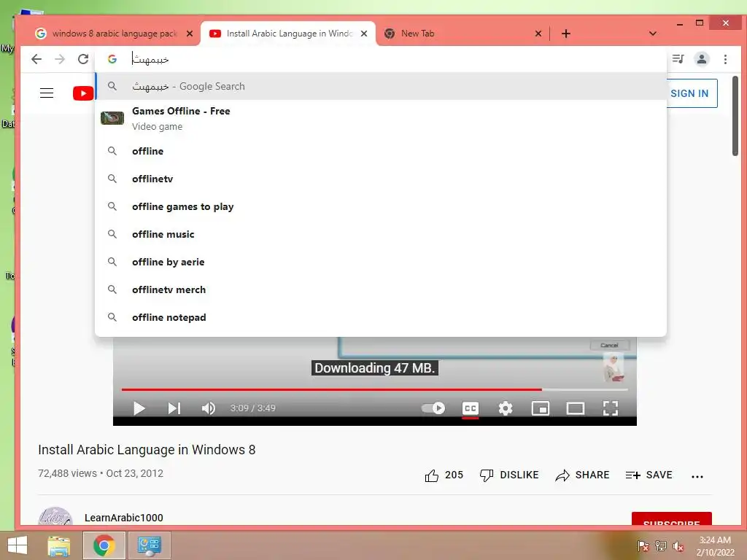
Task: Switch to miniplayer mode
Action: (541, 408)
